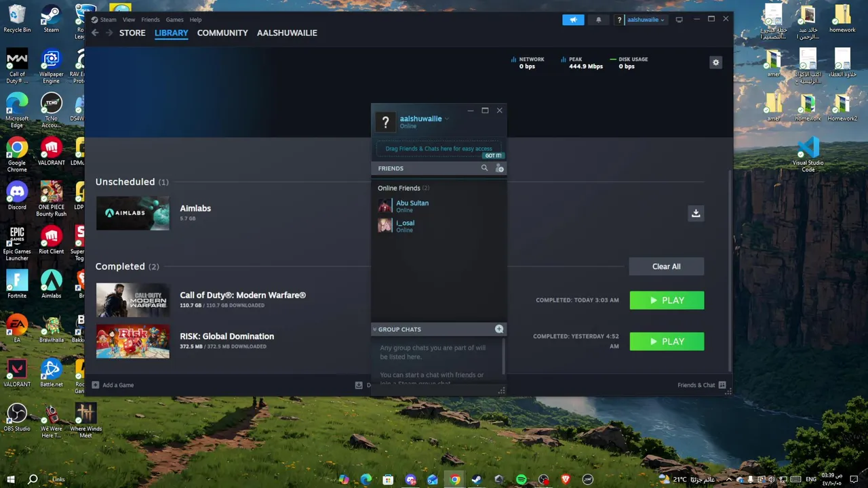The height and width of the screenshot is (488, 868).
Task: Open chat with i_osal
Action: point(439,226)
